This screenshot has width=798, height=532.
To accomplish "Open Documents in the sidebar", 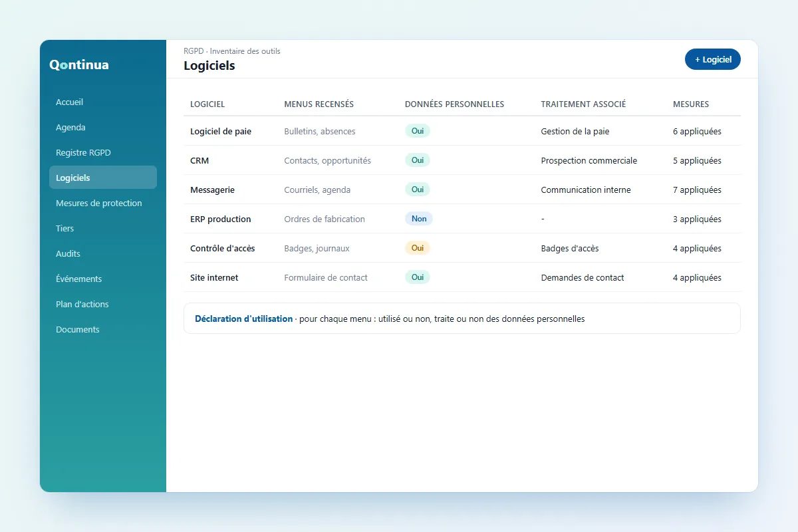I will (103, 329).
